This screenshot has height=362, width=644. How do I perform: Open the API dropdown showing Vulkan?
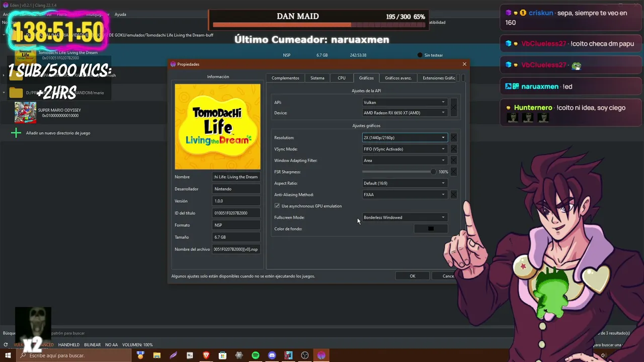405,102
